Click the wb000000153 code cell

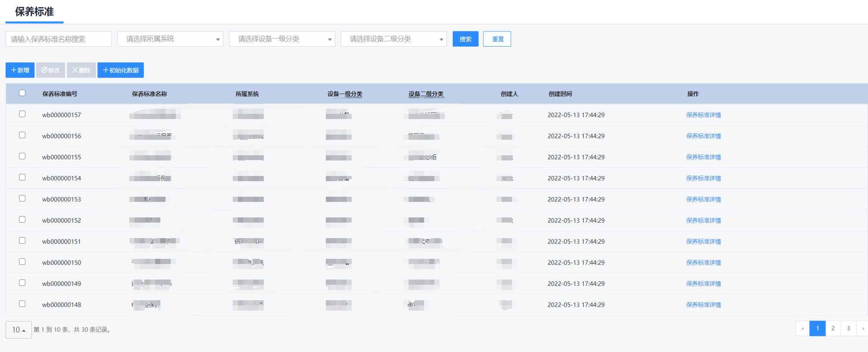click(x=62, y=200)
